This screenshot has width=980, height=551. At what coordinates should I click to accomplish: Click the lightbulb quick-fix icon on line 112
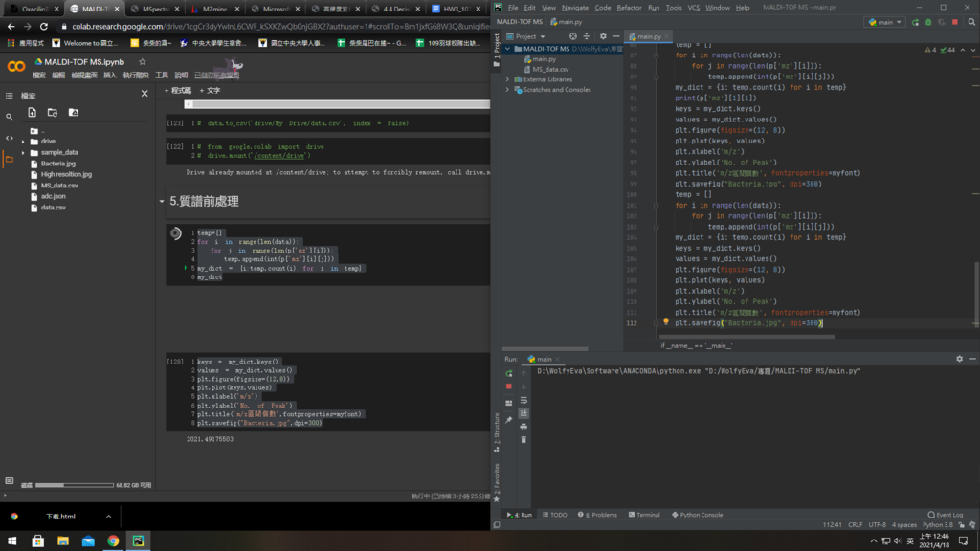(666, 322)
